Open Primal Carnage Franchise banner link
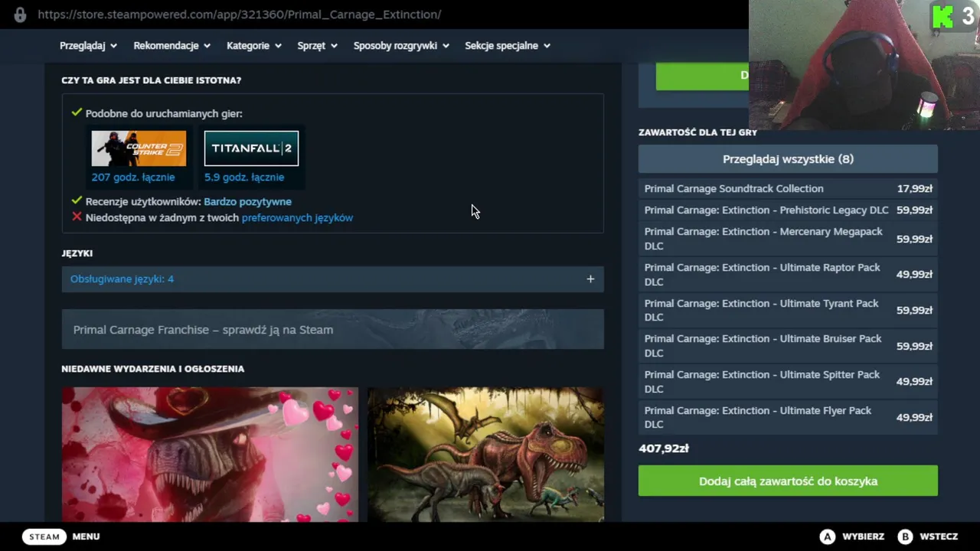 332,330
